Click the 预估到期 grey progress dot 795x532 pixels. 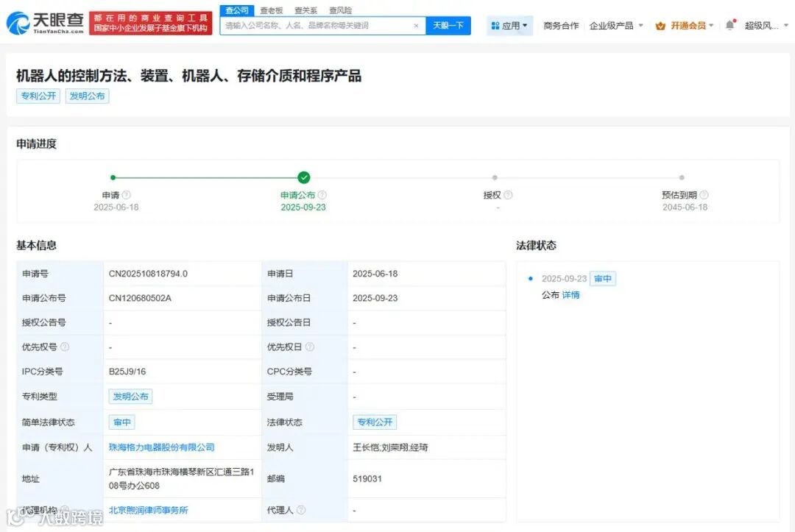click(x=682, y=177)
